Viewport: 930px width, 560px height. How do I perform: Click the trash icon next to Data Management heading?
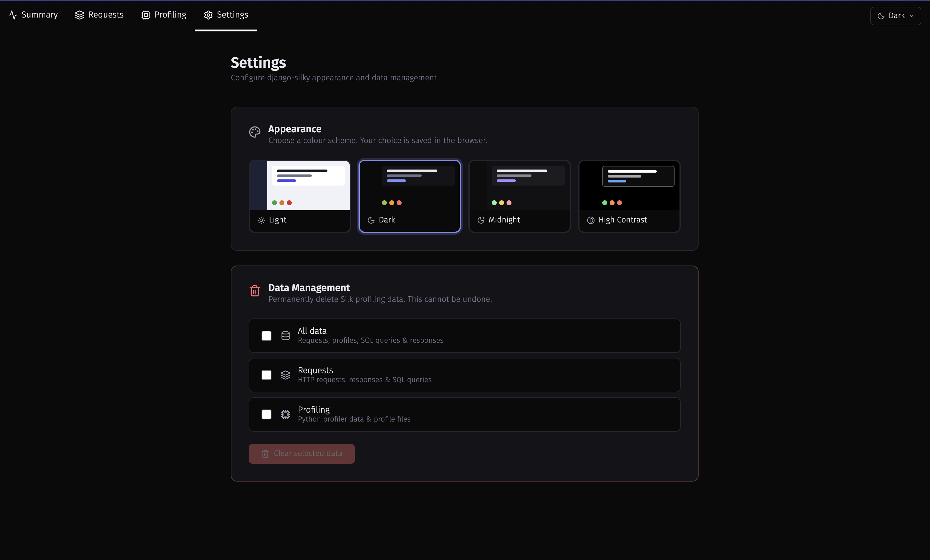255,291
